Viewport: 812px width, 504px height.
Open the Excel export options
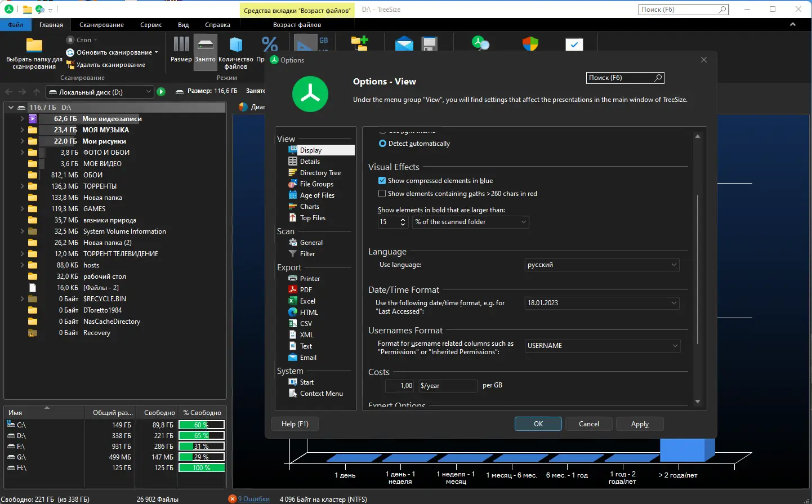coord(307,301)
